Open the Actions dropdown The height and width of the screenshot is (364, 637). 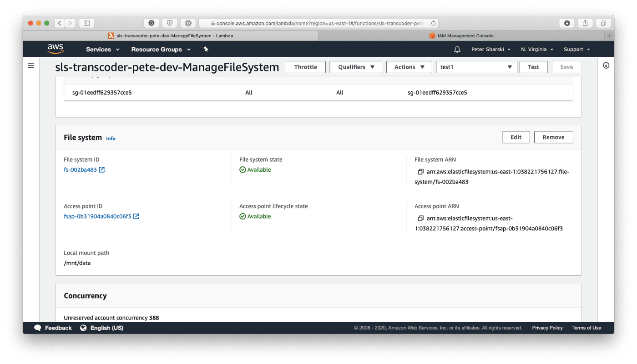pyautogui.click(x=409, y=67)
